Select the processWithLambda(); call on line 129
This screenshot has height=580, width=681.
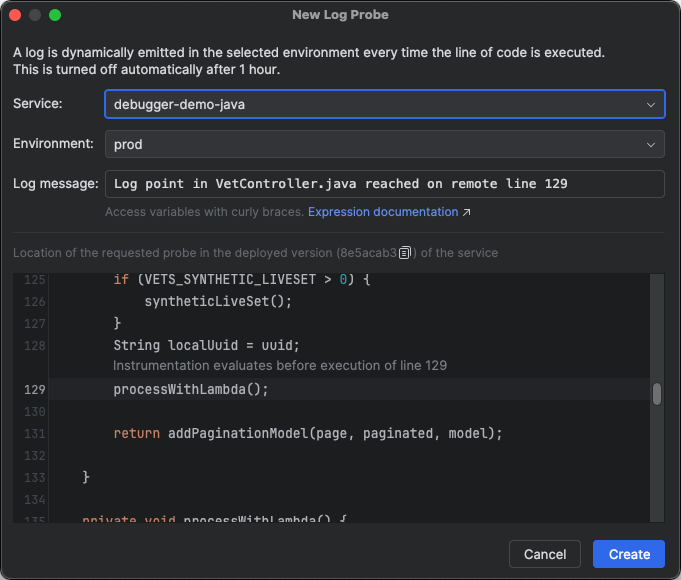(x=191, y=389)
